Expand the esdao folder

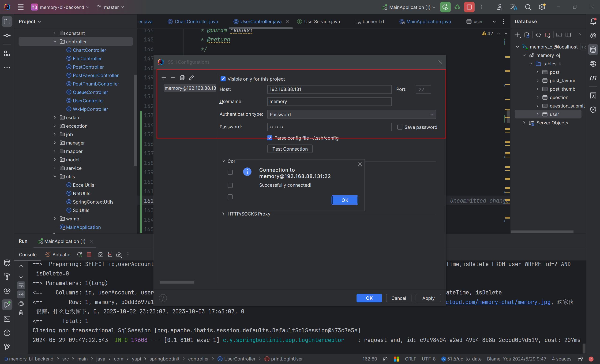coord(55,118)
